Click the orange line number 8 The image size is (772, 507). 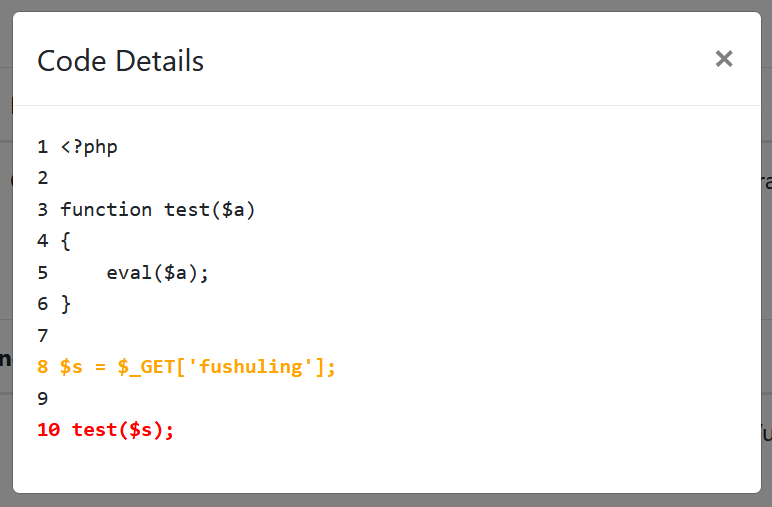(43, 367)
